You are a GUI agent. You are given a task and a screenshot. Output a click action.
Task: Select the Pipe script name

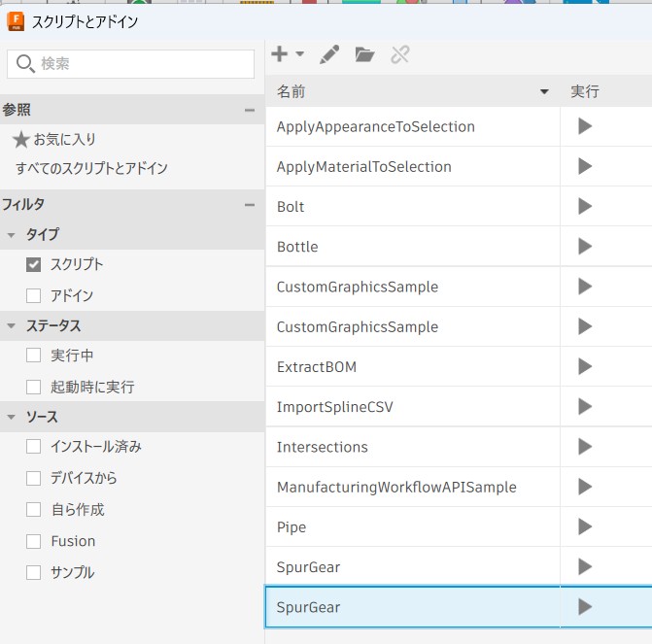point(292,527)
